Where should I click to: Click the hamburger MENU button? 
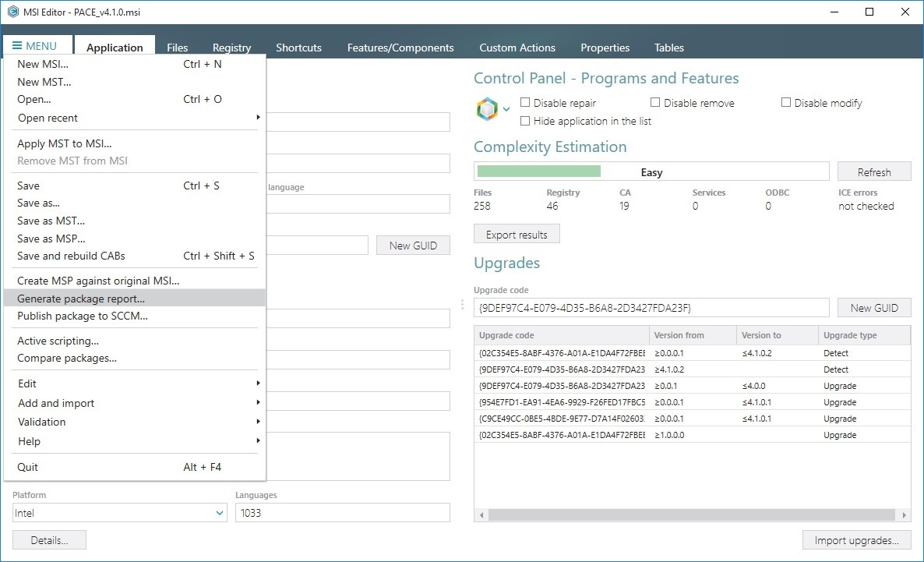tap(37, 46)
